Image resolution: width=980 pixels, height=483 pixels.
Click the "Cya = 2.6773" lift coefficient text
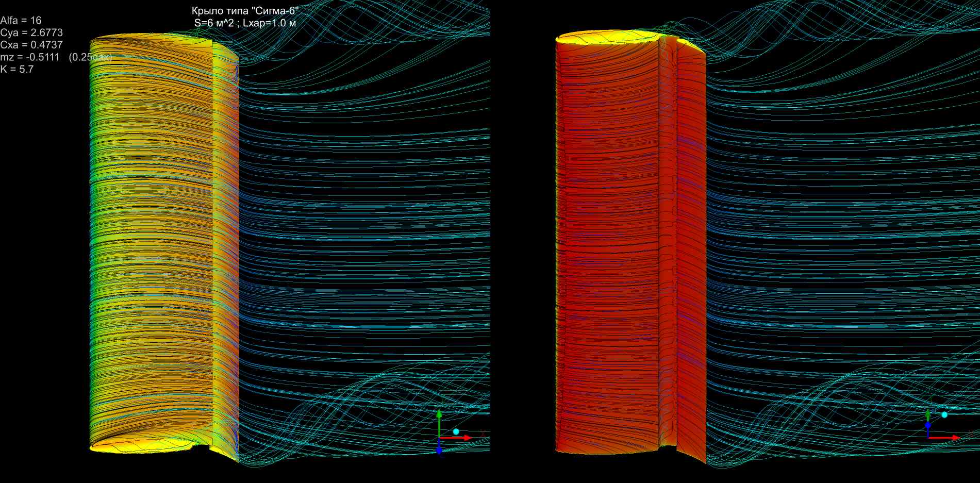31,33
